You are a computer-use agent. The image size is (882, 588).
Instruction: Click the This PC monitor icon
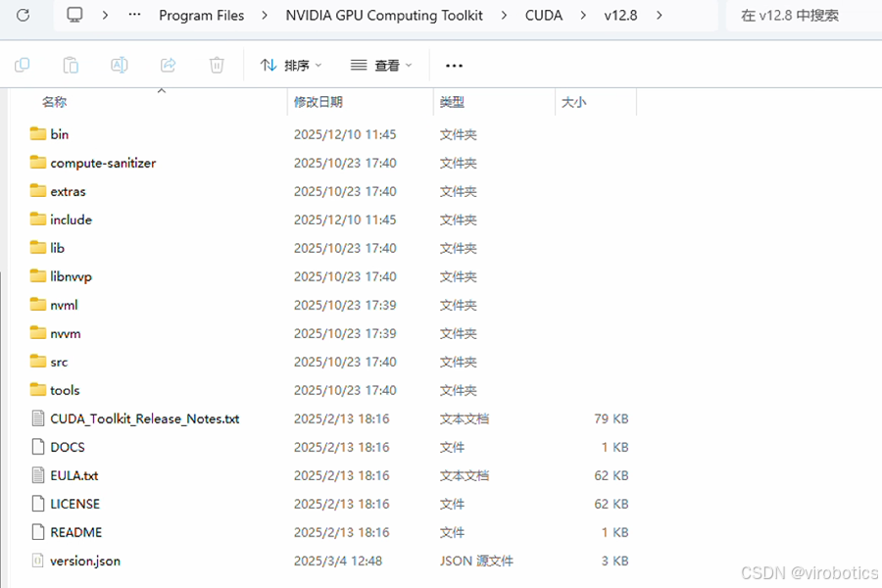click(x=74, y=16)
